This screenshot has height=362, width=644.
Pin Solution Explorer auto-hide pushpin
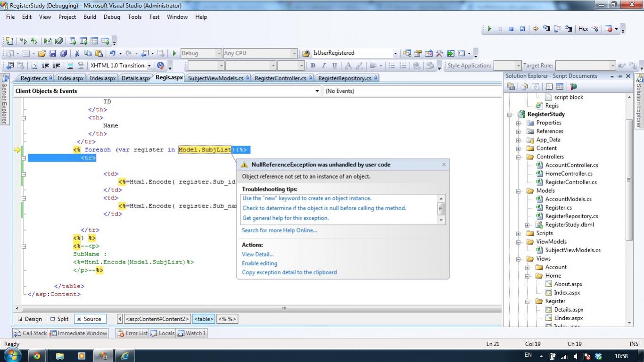pos(620,76)
